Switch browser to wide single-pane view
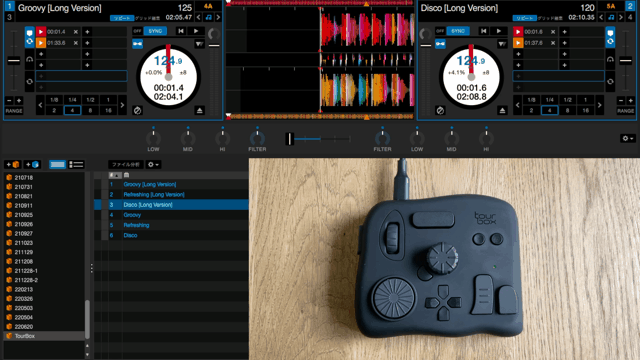 tap(57, 164)
